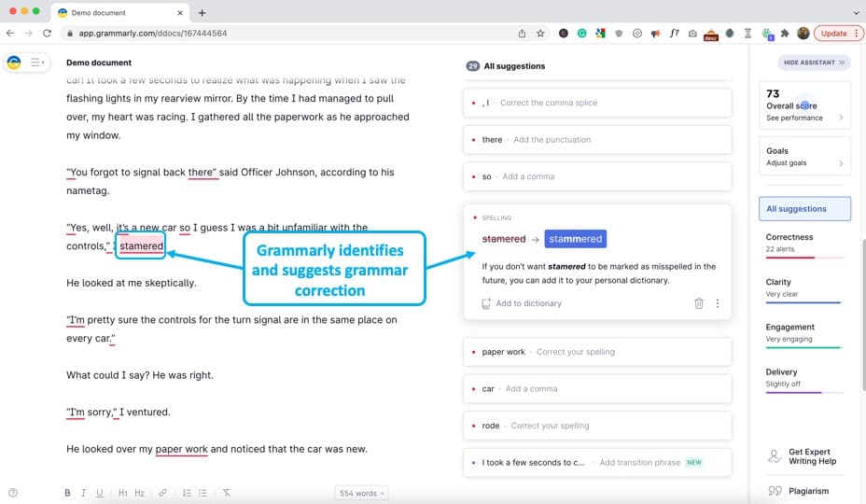Screen dimensions: 866x504
Task: Click the Grammarly home logo icon
Action: [x=14, y=63]
